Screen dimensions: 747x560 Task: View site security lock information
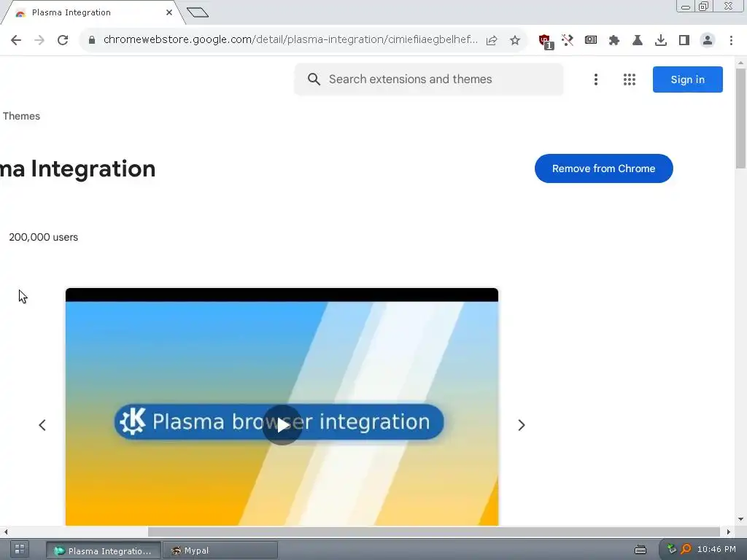92,40
